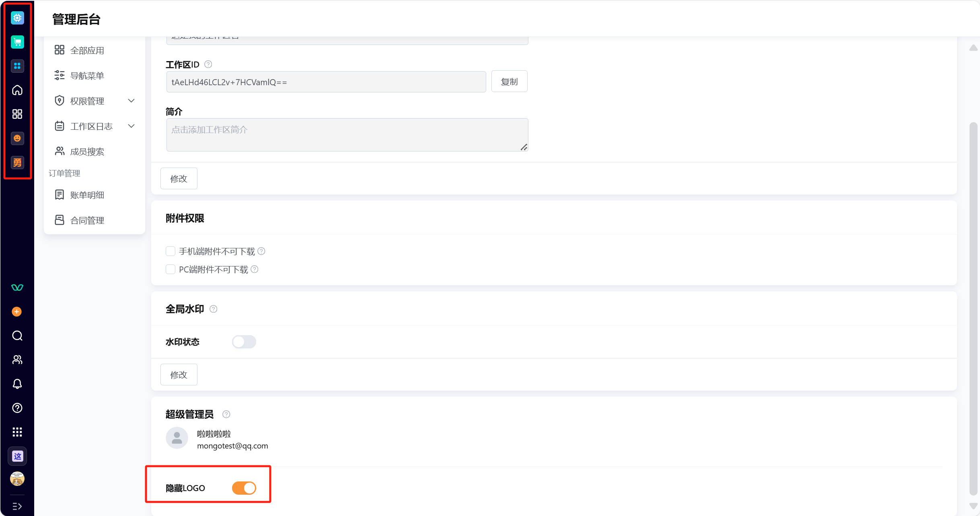Expand the sidebar with bottom arrow icon
980x516 pixels.
[x=17, y=506]
